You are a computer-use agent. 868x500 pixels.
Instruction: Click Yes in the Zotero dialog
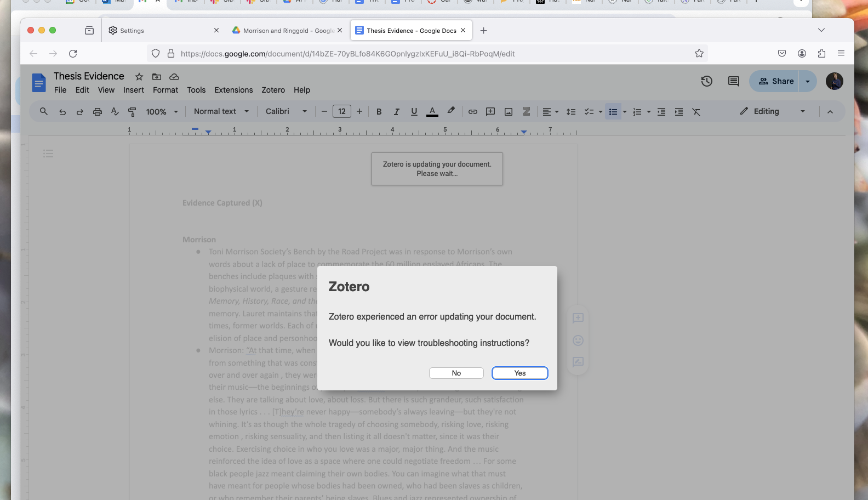coord(519,373)
